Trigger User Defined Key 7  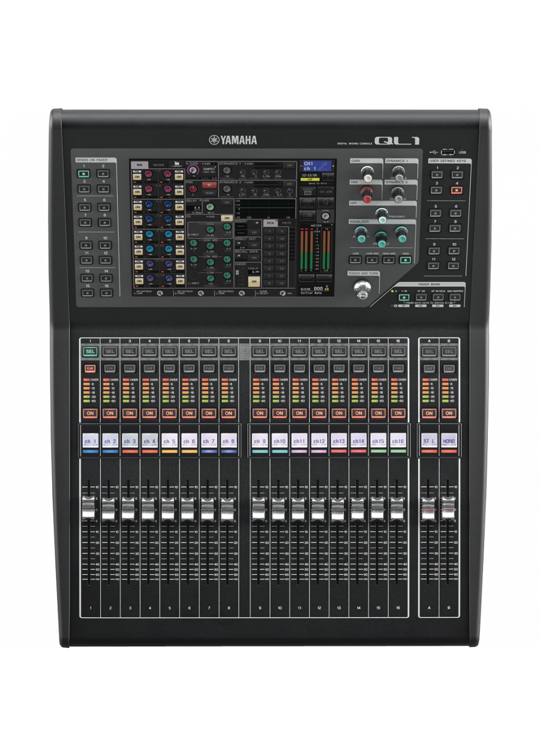tap(435, 229)
